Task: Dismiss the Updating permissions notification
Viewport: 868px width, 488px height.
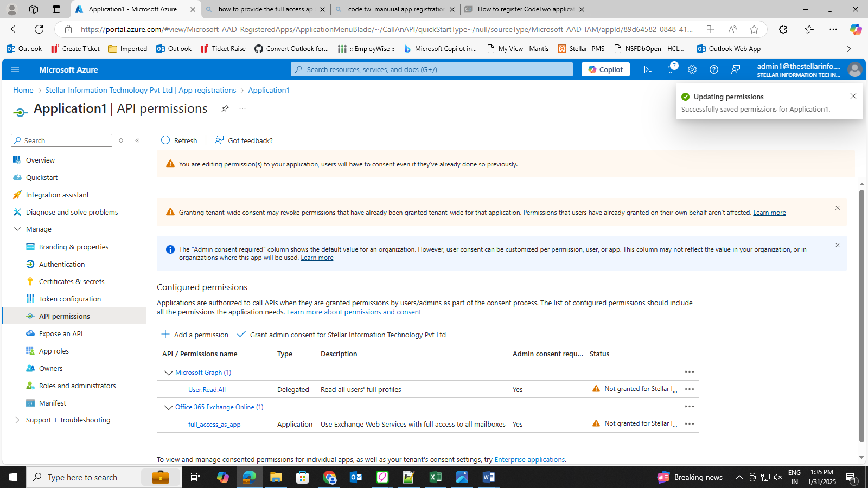Action: (853, 96)
